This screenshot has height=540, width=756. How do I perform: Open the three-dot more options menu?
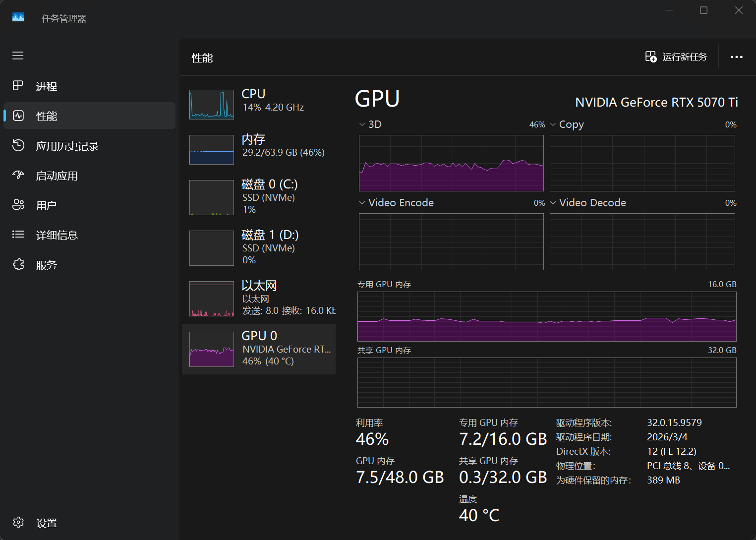(x=736, y=57)
